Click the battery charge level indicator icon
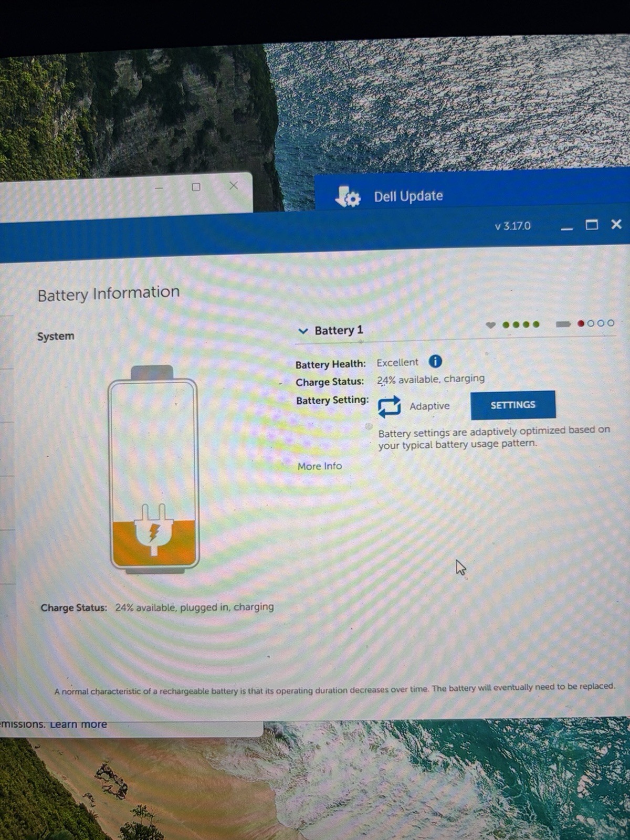The width and height of the screenshot is (630, 840). tap(563, 324)
